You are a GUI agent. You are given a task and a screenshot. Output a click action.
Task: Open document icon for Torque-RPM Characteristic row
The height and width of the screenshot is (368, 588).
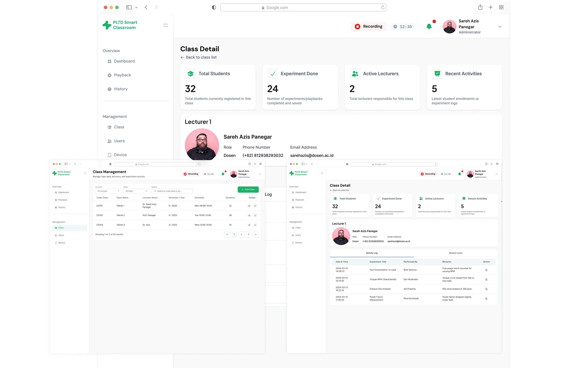click(x=486, y=279)
